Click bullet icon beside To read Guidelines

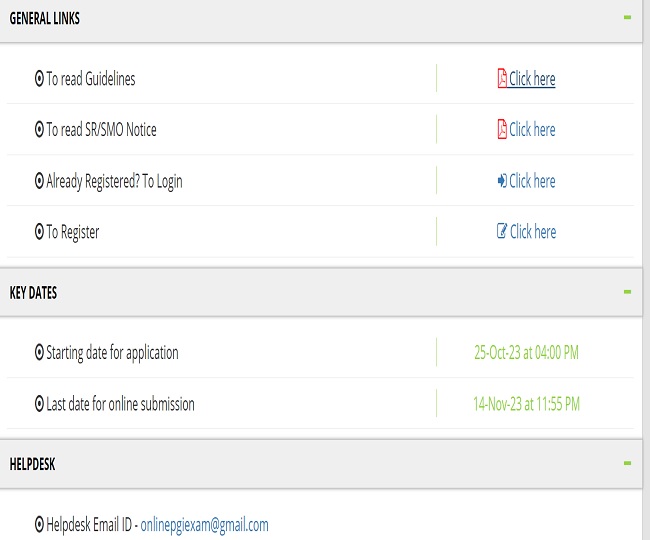click(x=40, y=79)
